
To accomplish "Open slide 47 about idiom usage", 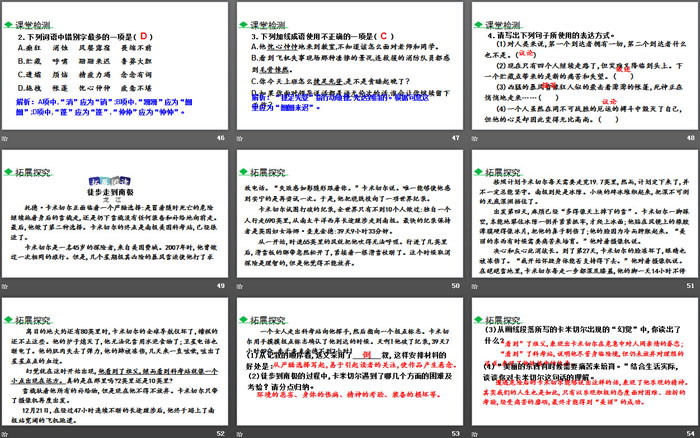I will [x=349, y=70].
